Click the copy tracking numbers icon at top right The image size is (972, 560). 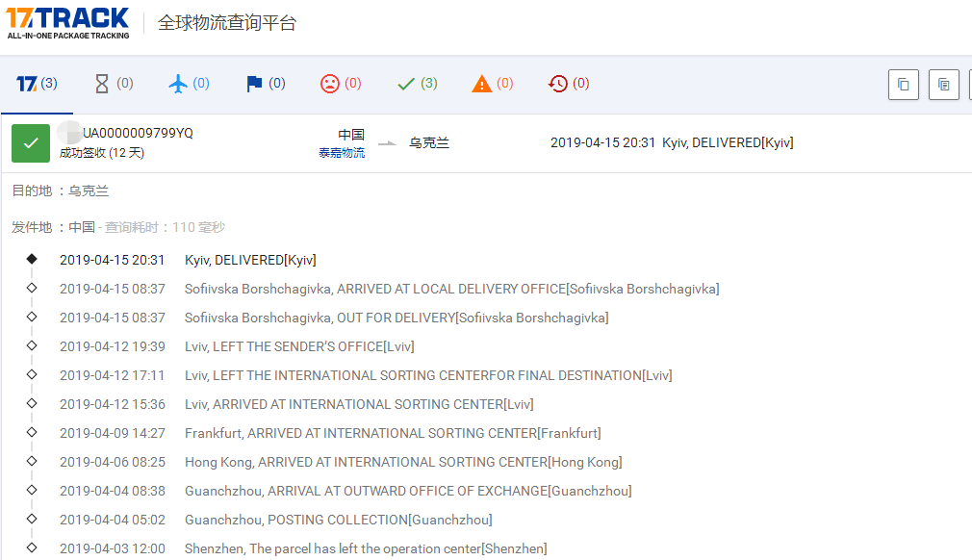pyautogui.click(x=903, y=85)
